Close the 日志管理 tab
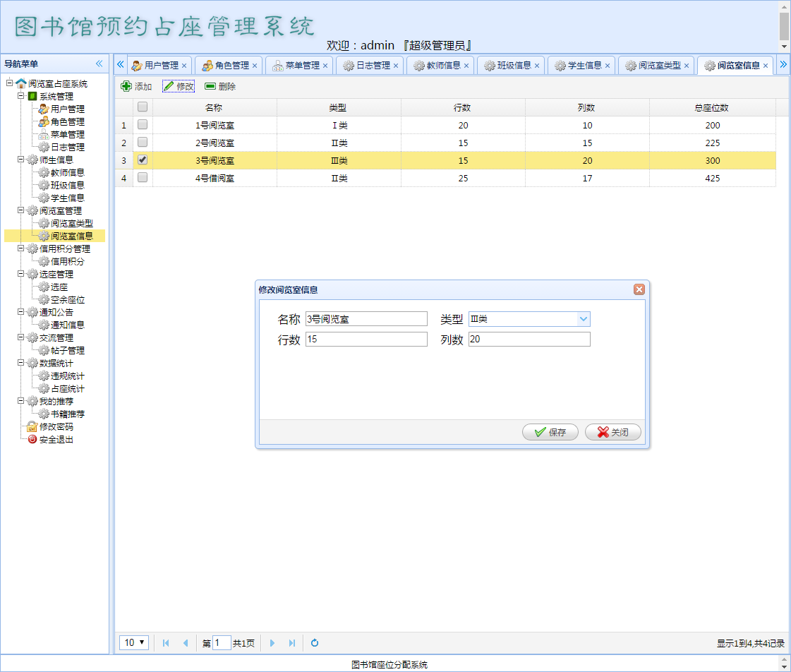 (396, 66)
